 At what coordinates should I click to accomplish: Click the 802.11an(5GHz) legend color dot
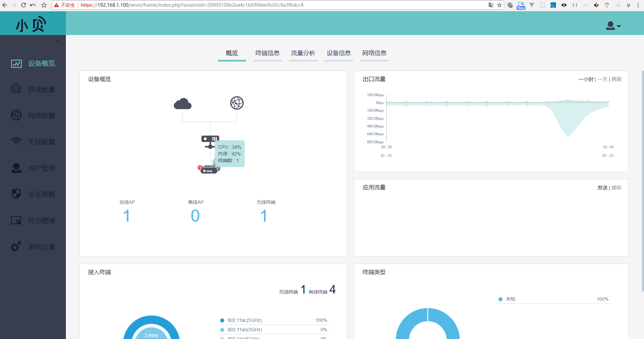222,330
